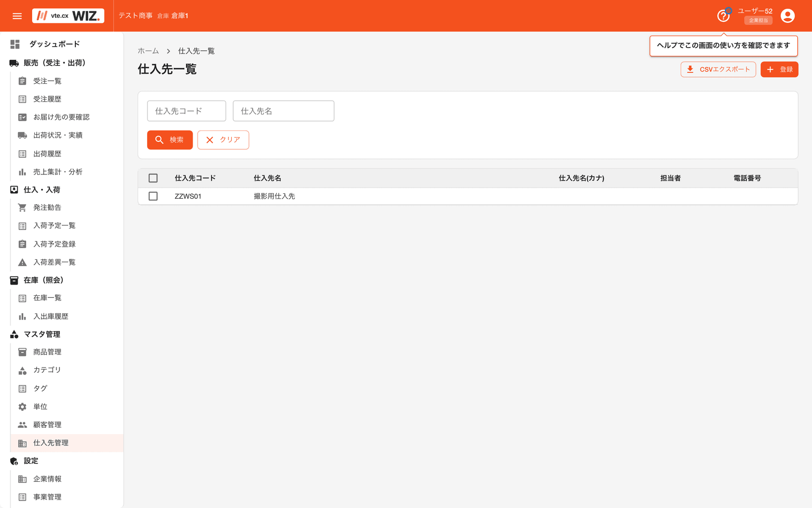This screenshot has height=508, width=812.
Task: Click the クリア clear button
Action: [x=223, y=140]
